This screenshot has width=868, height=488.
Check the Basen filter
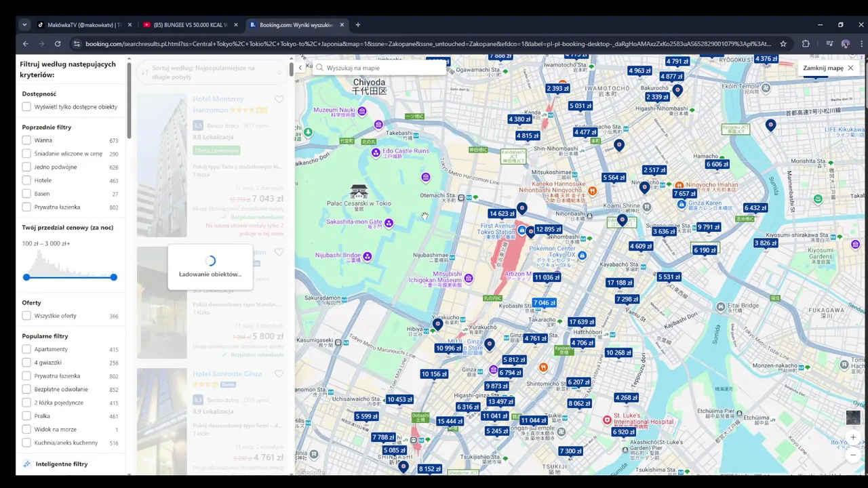[x=26, y=194]
